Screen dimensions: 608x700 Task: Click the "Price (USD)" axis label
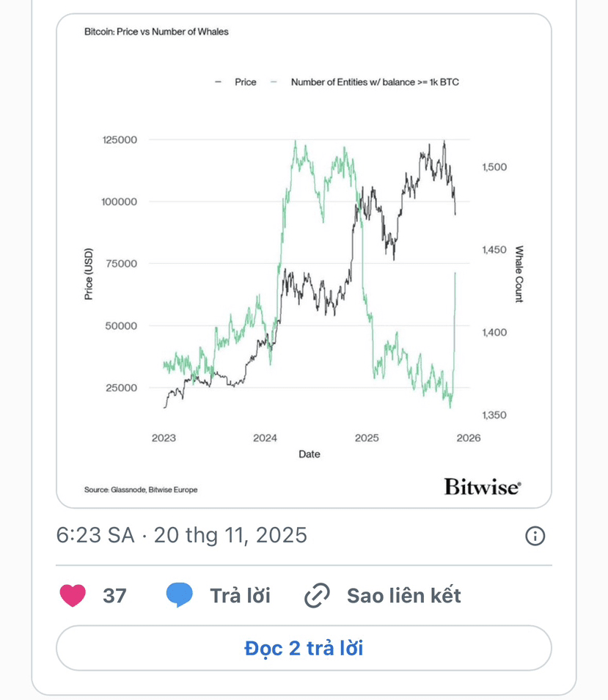coord(89,274)
